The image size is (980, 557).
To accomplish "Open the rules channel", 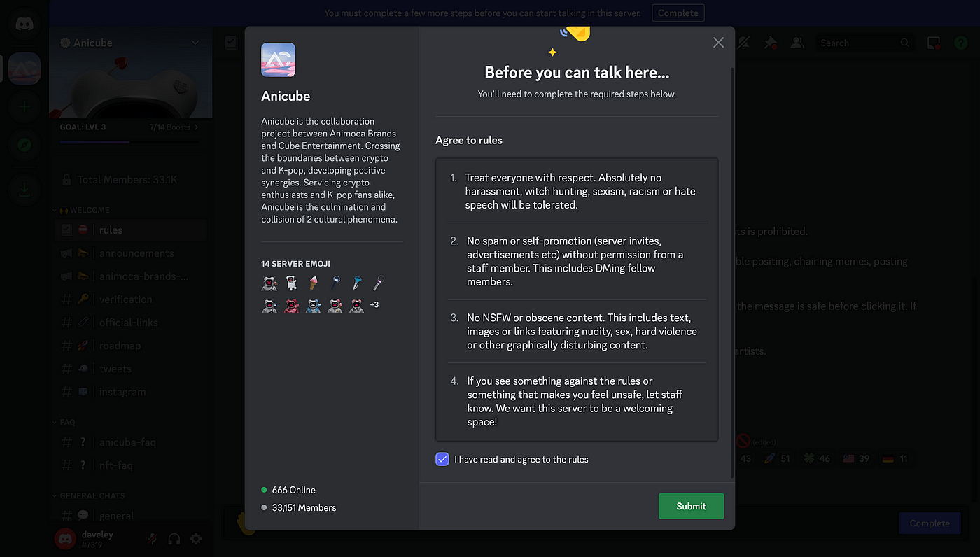I will click(x=131, y=230).
